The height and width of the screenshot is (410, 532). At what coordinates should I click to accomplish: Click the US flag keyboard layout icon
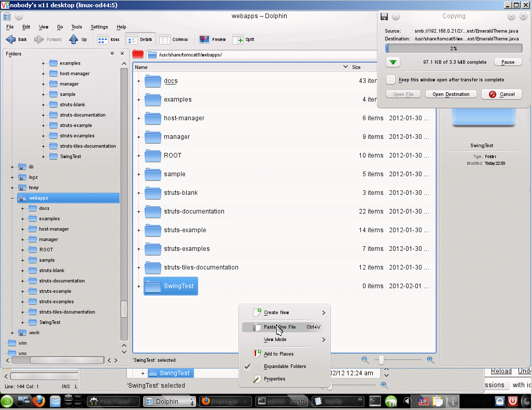coord(424,402)
